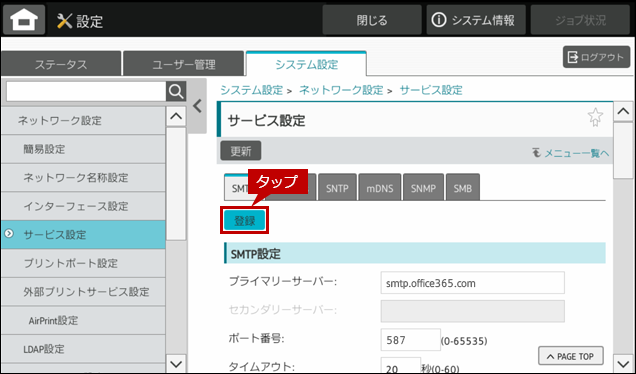636x374 pixels.
Task: Switch to the SNTP tab
Action: point(337,188)
